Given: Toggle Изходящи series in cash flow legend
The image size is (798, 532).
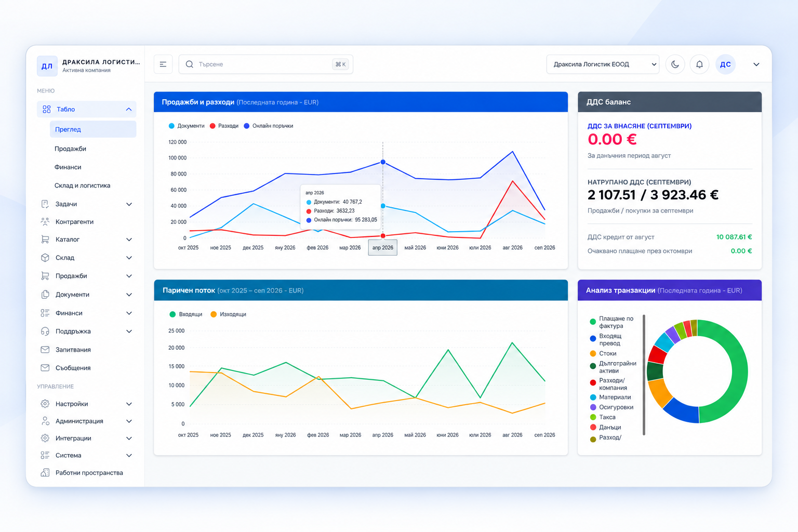Looking at the screenshot, I should [229, 314].
